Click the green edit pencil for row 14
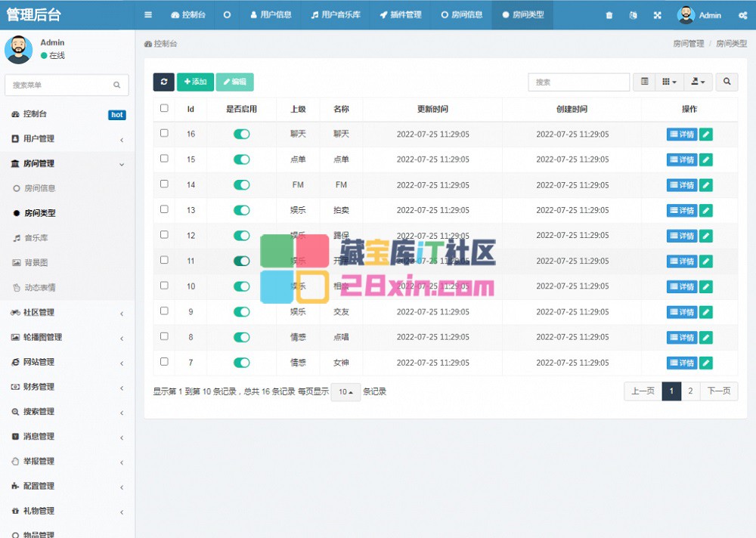This screenshot has height=538, width=756. tap(706, 185)
